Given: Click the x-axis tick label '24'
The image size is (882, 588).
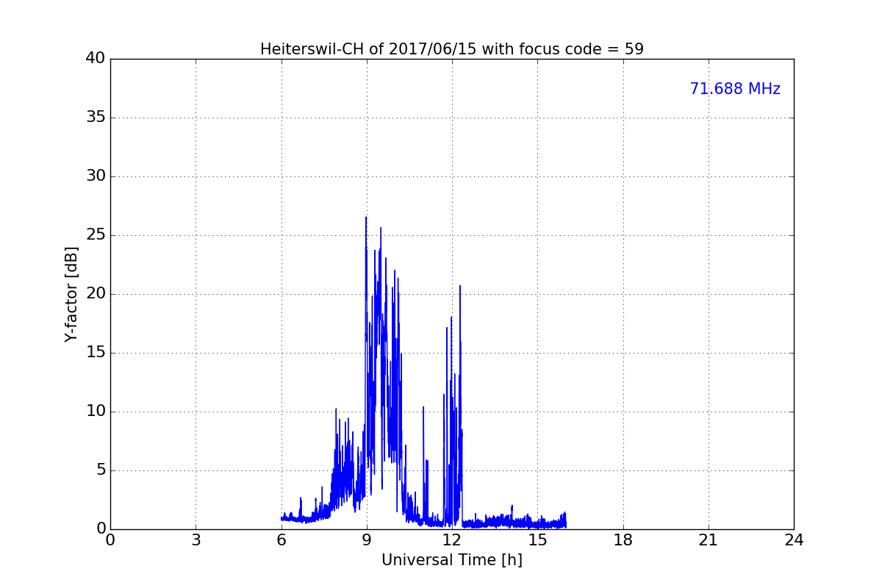Looking at the screenshot, I should 794,540.
